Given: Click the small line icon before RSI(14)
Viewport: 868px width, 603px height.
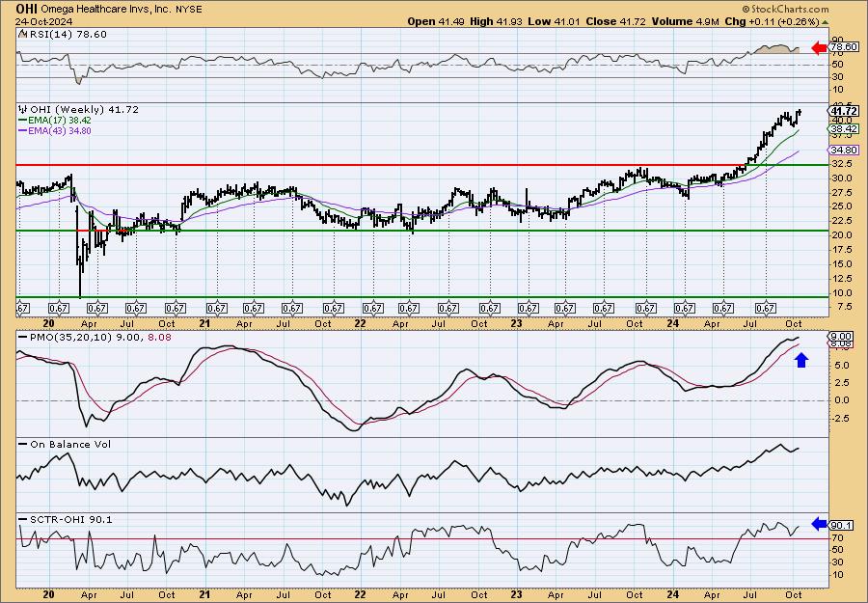Looking at the screenshot, I should click(x=22, y=35).
